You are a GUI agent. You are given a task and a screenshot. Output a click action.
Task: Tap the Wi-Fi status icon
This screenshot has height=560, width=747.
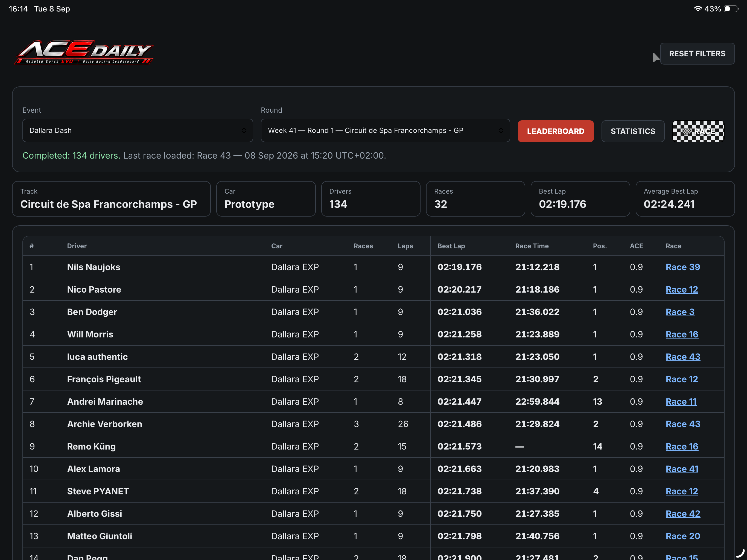[698, 9]
